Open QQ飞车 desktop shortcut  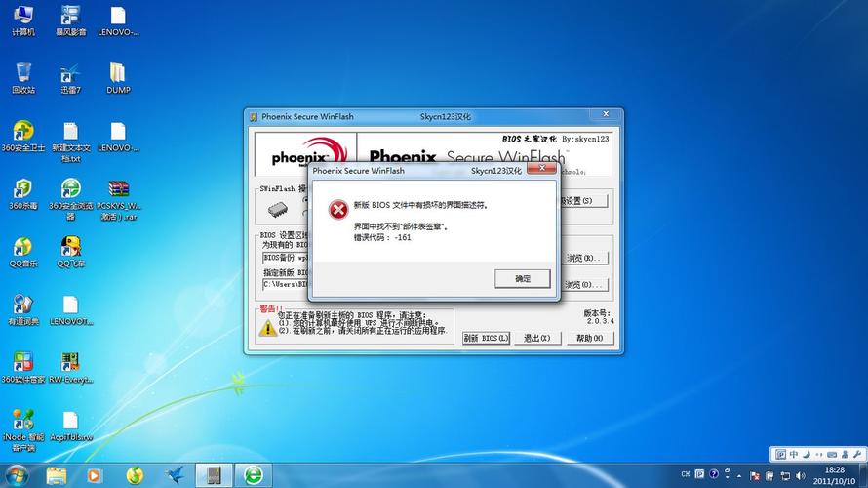[71, 252]
